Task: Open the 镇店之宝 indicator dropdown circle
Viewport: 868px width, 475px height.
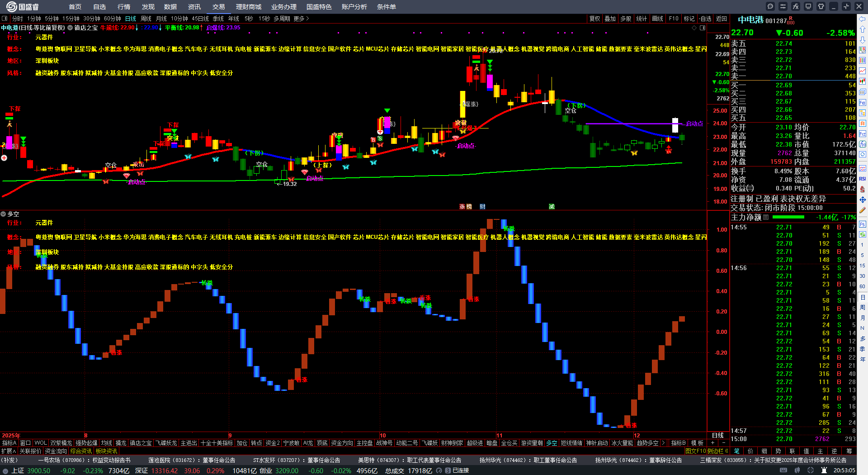Action: 70,28
